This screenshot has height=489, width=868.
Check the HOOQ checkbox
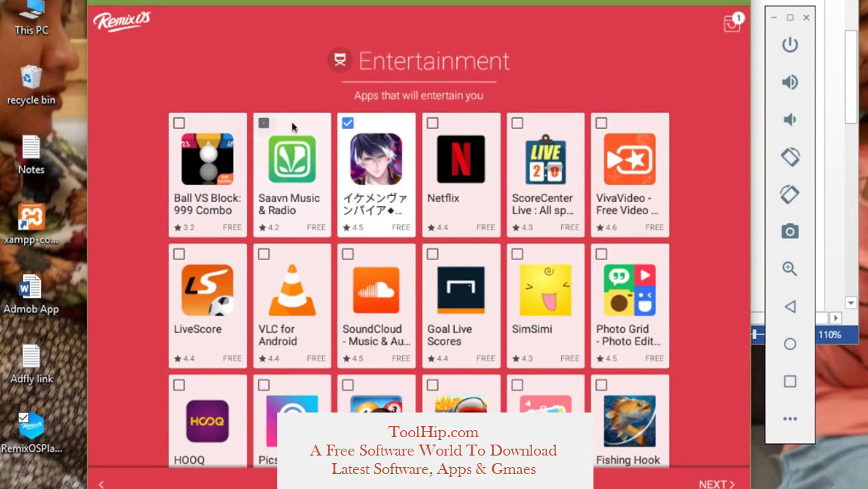click(x=179, y=385)
